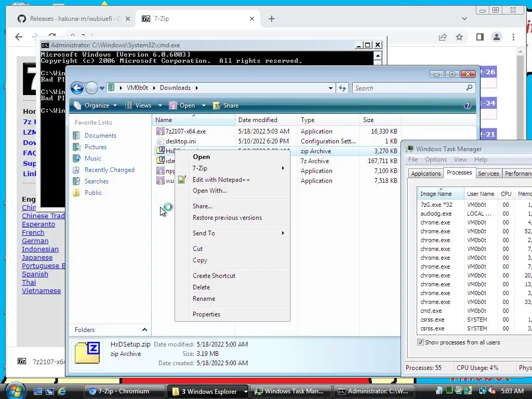
Task: Toggle Chromium side panel icon
Action: click(x=480, y=37)
